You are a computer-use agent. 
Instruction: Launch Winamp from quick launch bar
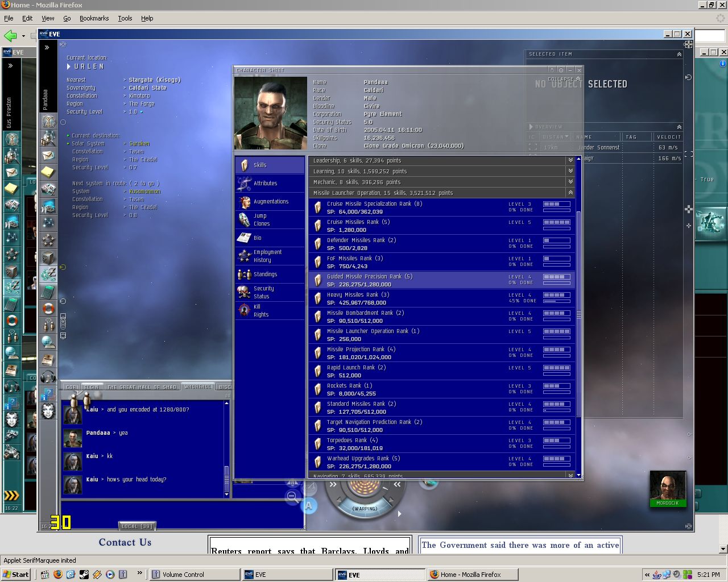click(97, 574)
